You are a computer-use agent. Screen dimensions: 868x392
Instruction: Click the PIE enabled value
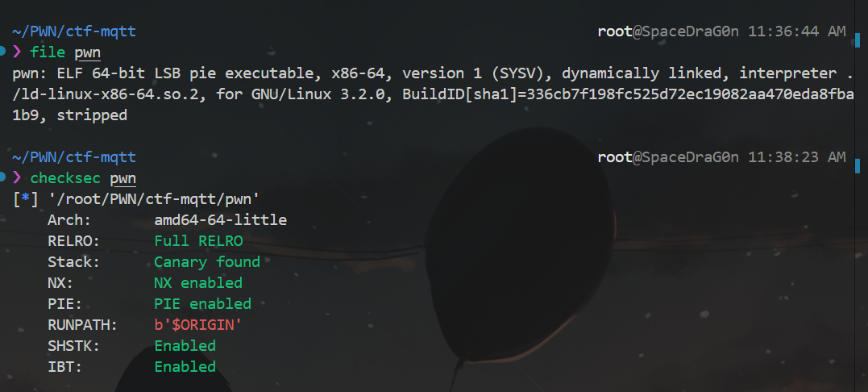tap(202, 304)
